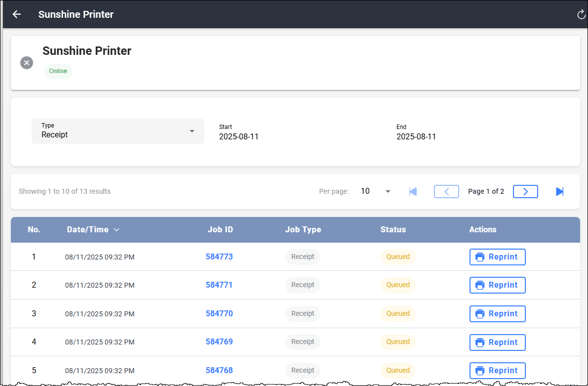Go to next page with right chevron
This screenshot has width=588, height=386.
tap(525, 191)
